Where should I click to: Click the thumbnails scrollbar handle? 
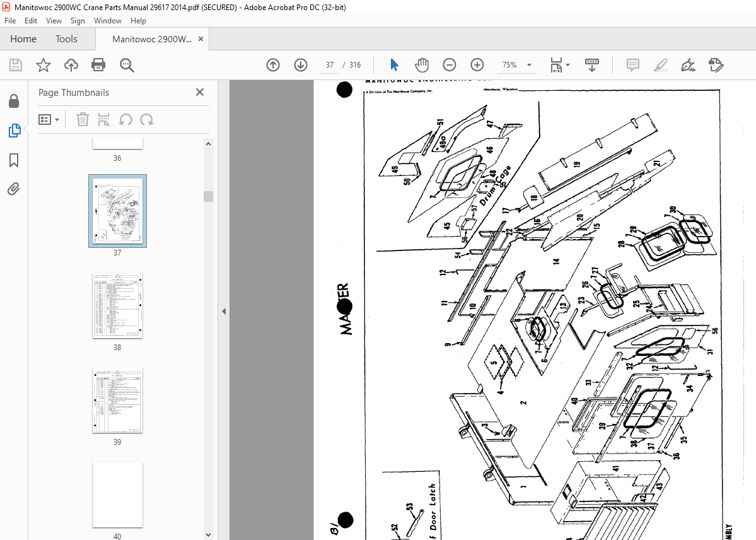208,196
